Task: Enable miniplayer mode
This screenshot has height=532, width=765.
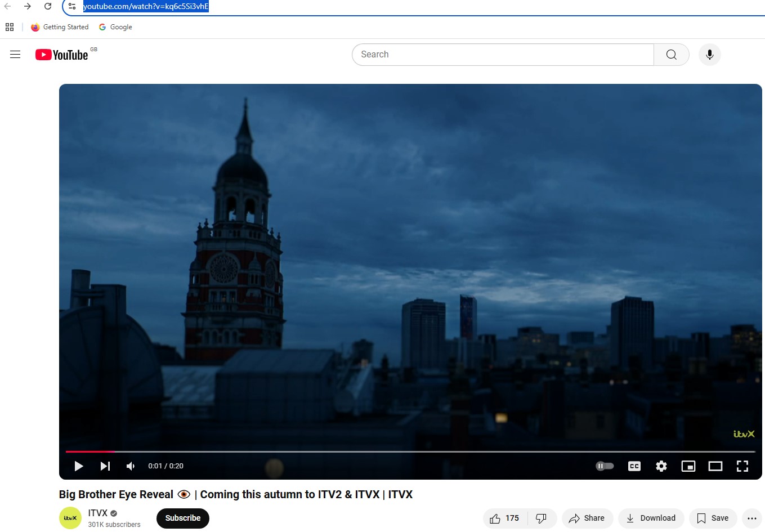Action: click(x=688, y=466)
